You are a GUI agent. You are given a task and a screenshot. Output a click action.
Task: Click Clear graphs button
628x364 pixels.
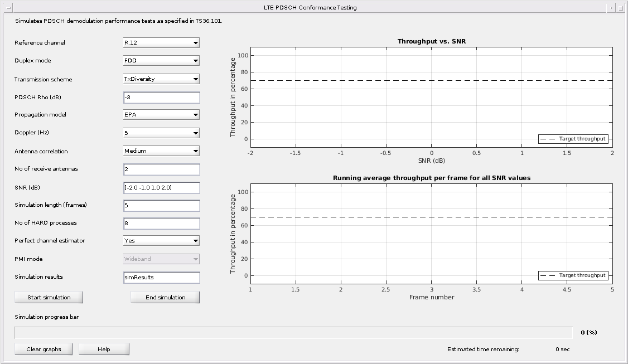(x=44, y=349)
